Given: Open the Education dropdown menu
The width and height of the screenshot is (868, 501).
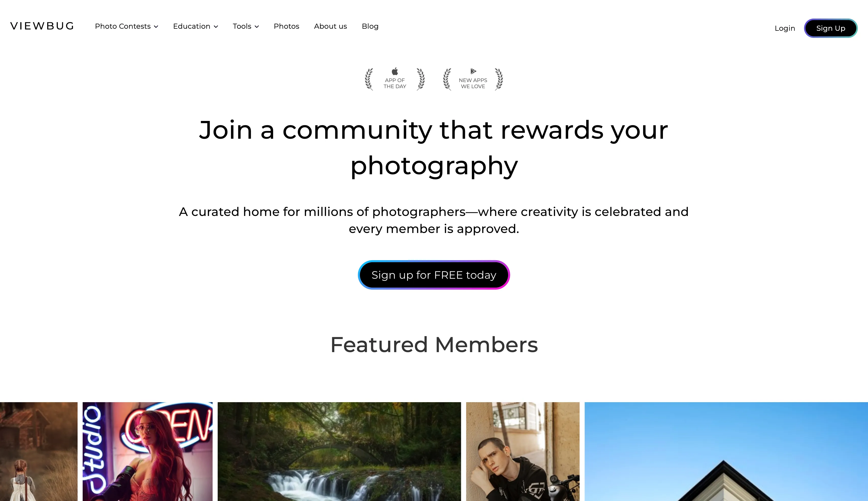Looking at the screenshot, I should coord(195,26).
